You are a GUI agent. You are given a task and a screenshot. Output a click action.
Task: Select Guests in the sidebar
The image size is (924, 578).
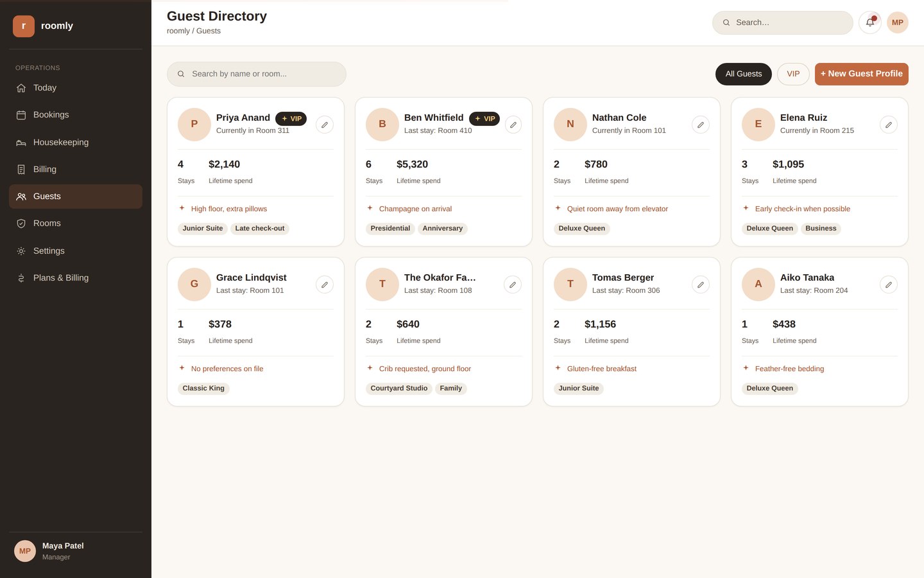pos(76,197)
